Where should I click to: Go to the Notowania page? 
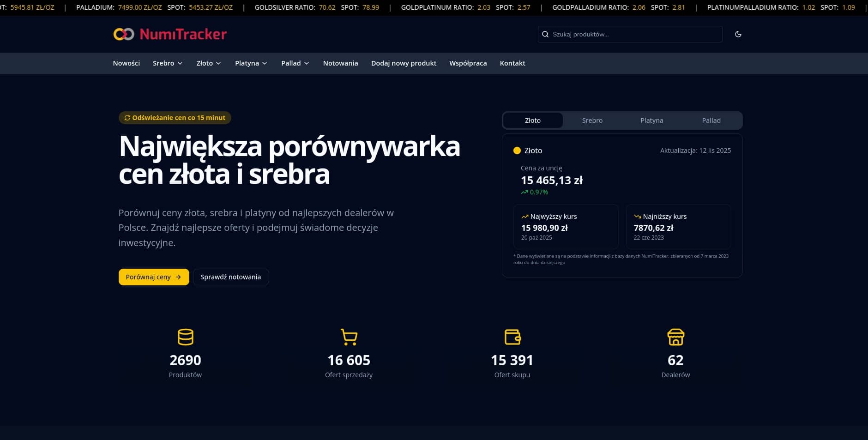340,63
